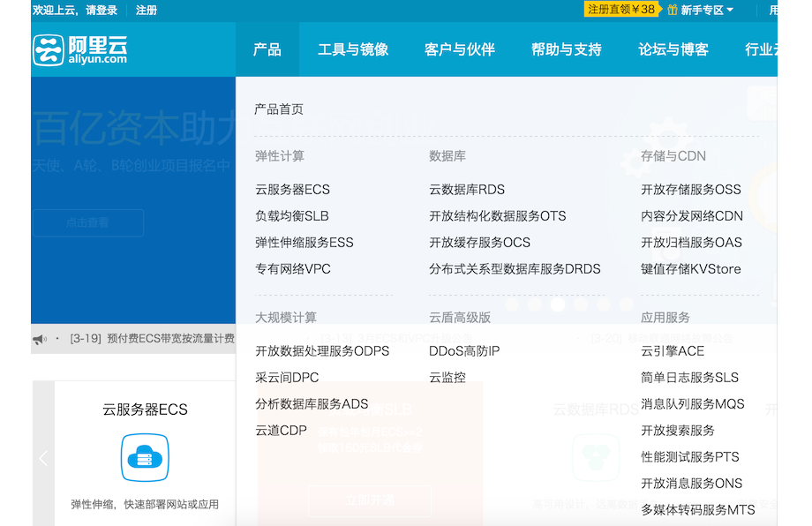This screenshot has width=812, height=526.
Task: Open the 客户与伙伴 menu
Action: click(460, 49)
